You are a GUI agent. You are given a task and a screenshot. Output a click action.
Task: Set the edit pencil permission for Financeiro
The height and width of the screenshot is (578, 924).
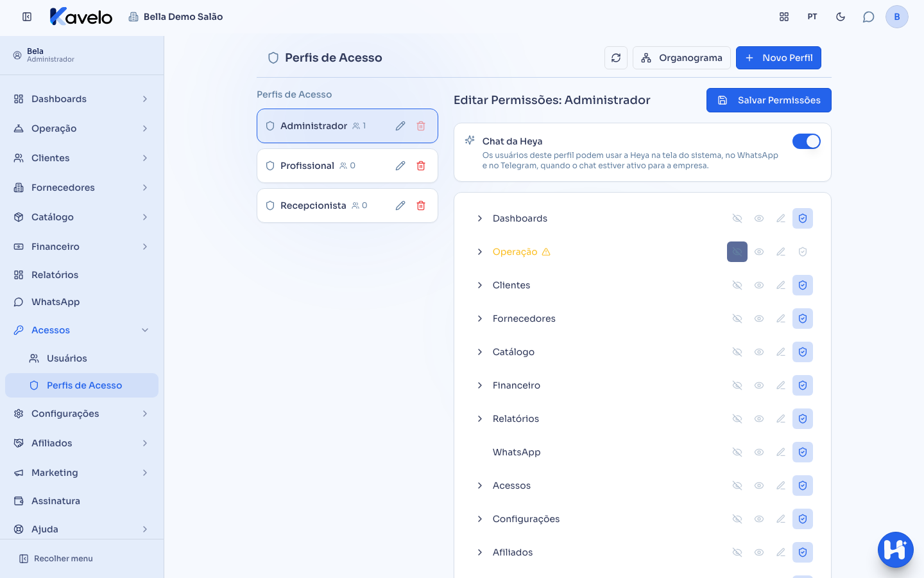[x=781, y=385]
